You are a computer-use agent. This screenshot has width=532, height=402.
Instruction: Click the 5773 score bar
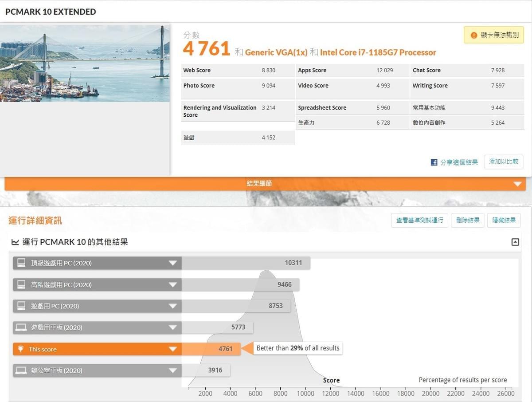tap(217, 327)
